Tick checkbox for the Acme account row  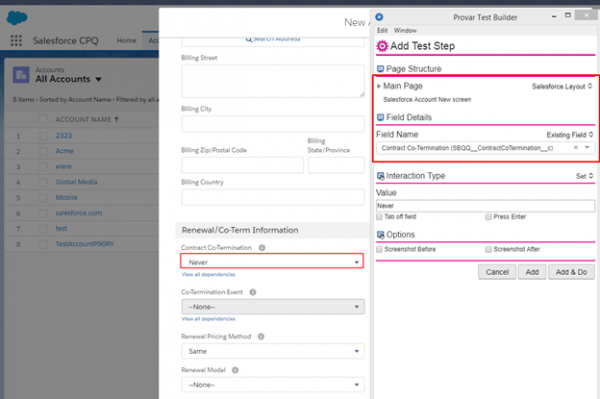coord(43,151)
